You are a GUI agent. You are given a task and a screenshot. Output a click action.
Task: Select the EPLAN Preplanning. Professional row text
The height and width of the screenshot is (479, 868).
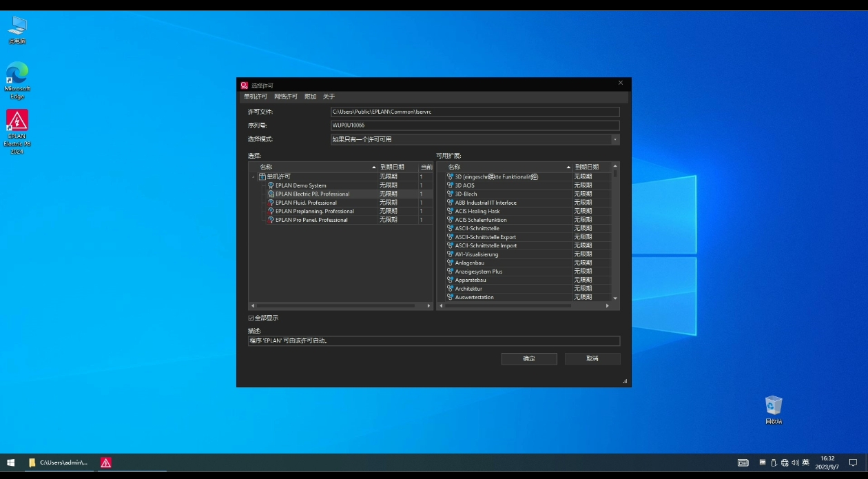point(315,211)
